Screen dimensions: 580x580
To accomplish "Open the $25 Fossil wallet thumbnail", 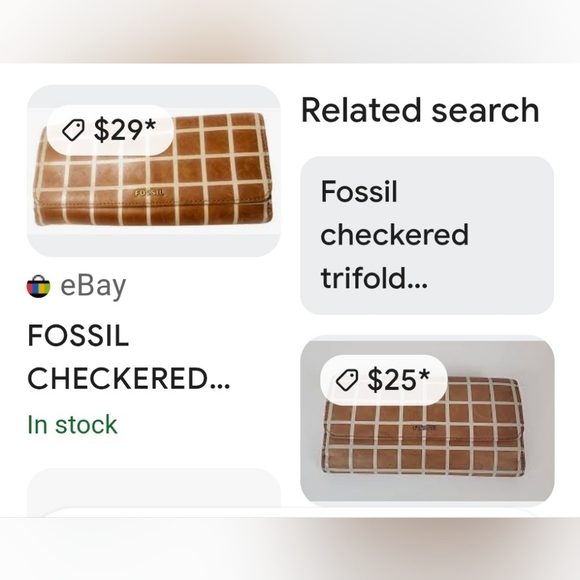I will [x=427, y=420].
